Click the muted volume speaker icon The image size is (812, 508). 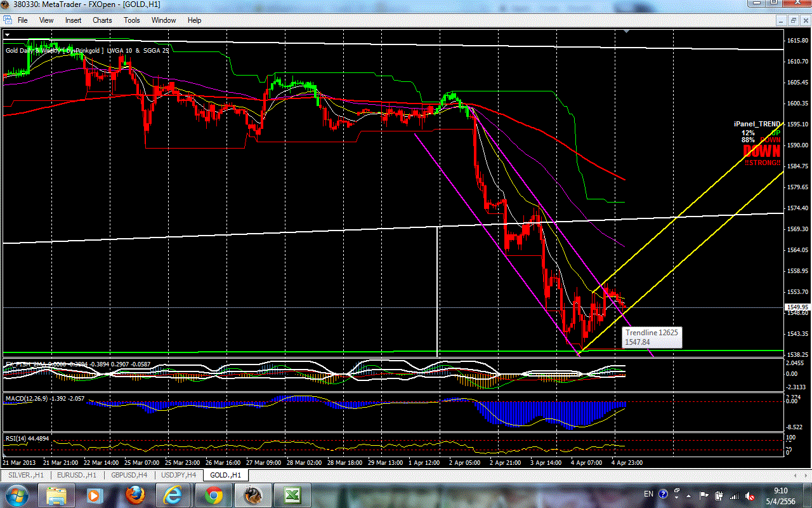(751, 495)
